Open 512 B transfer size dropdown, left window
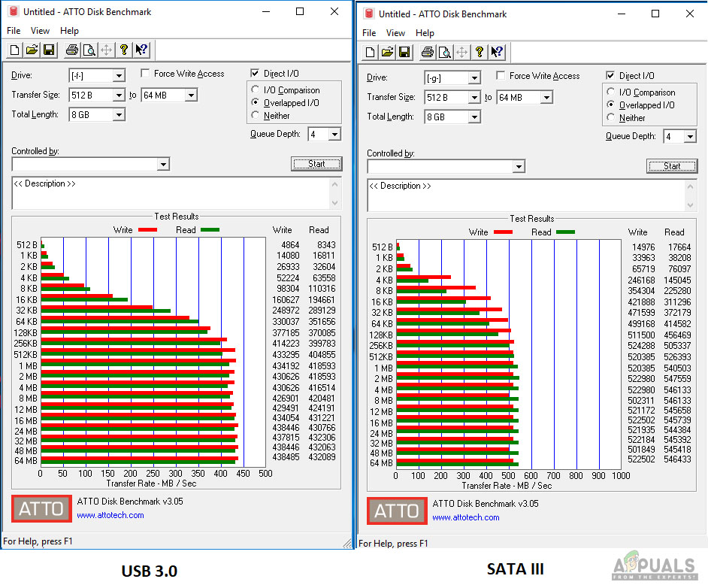Screen dimensions: 708x588 119,95
